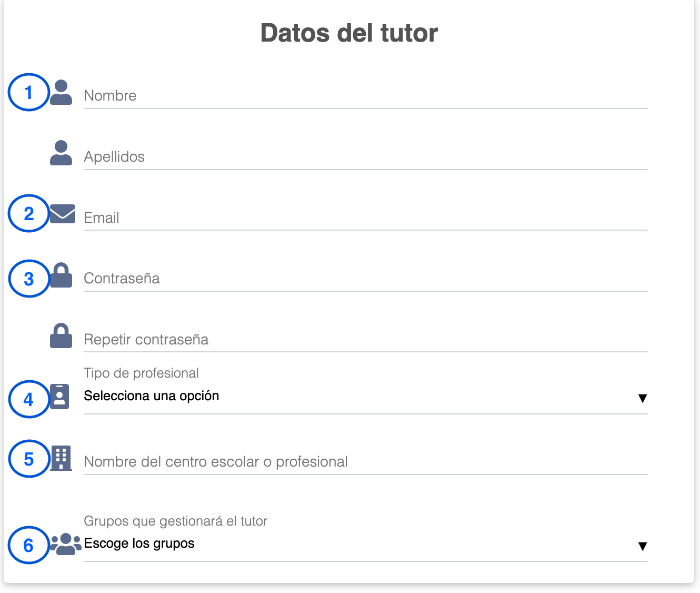Screen dimensions: 700x593
Task: Select the Email input field
Action: (365, 218)
